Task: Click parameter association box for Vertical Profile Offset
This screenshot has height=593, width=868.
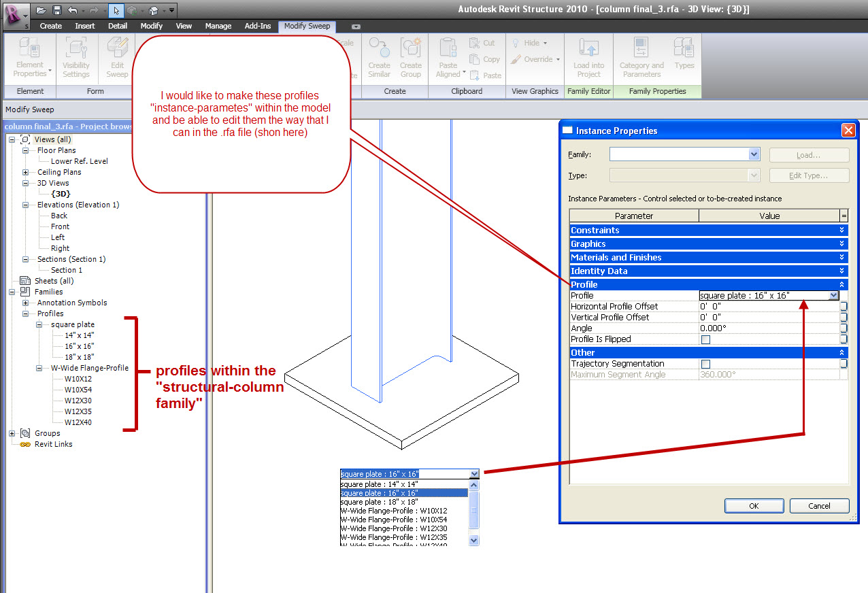Action: 844,318
